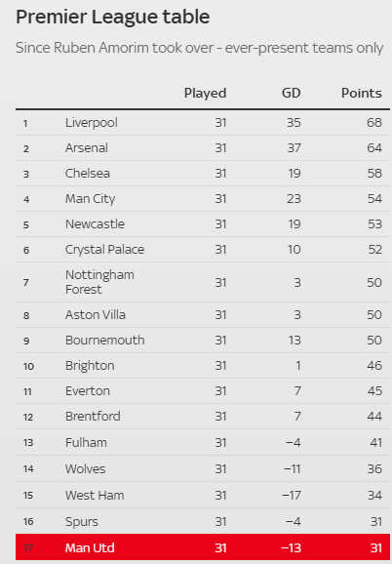Click the Man City team name
This screenshot has height=564, width=392.
click(x=90, y=199)
